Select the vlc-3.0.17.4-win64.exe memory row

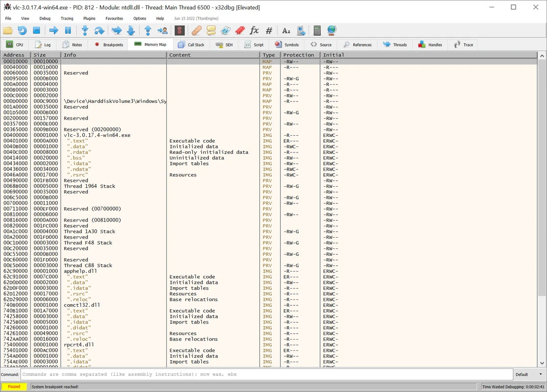(269, 135)
